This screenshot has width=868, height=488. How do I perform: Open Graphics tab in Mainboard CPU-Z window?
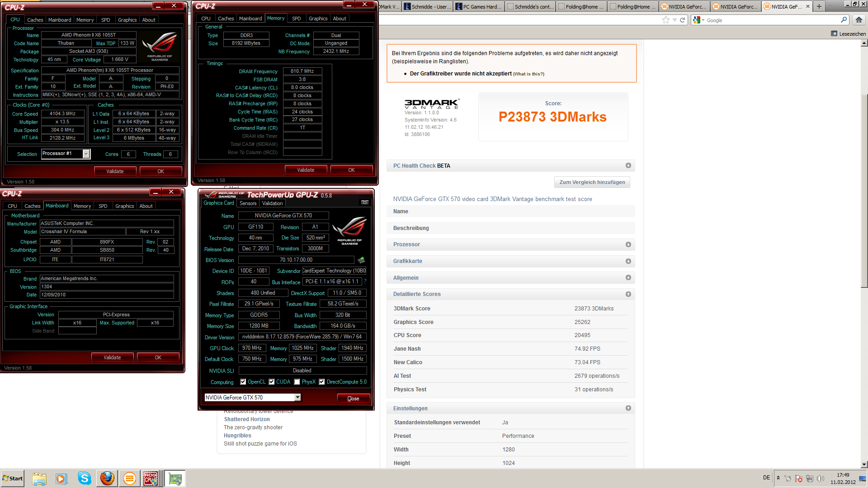[x=125, y=206]
